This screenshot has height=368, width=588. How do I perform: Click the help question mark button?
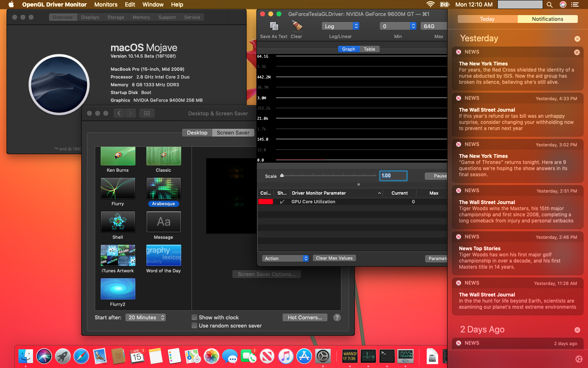pos(337,317)
